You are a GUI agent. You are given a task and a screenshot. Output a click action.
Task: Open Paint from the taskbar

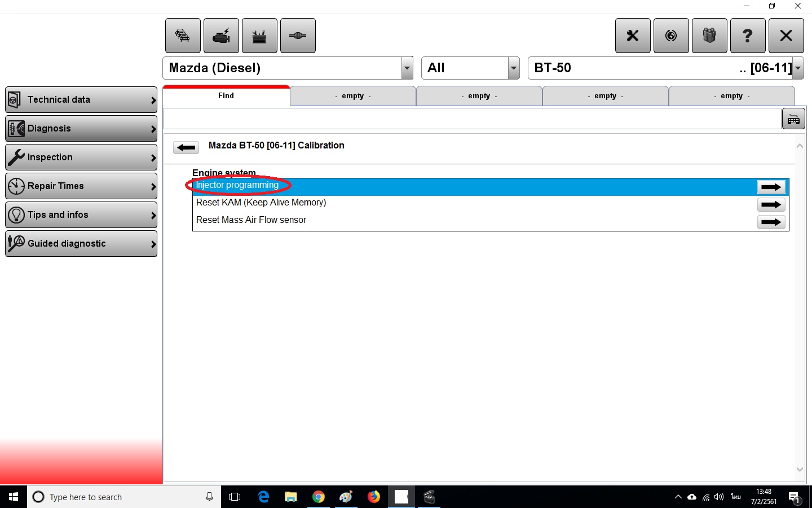tap(346, 497)
